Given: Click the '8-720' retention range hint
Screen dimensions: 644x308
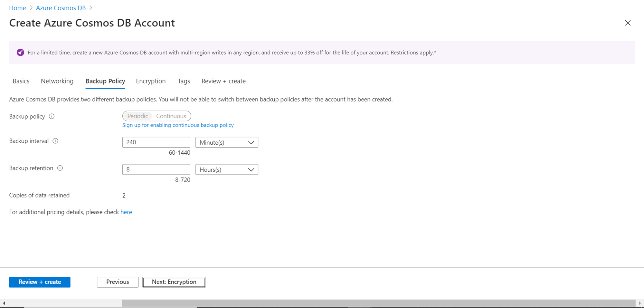Looking at the screenshot, I should [183, 180].
